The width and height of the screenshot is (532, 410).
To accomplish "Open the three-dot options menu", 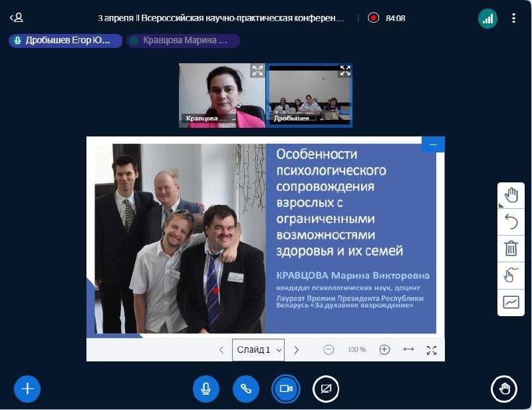I will tap(513, 18).
